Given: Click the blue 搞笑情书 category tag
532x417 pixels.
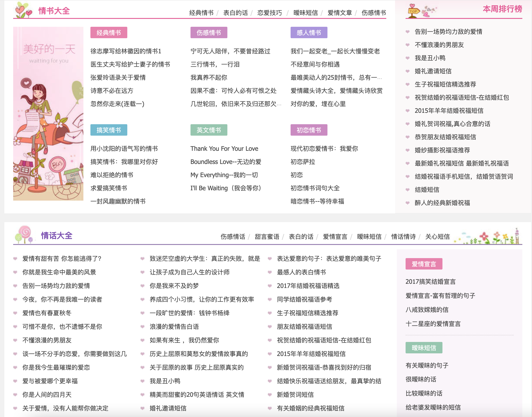Looking at the screenshot, I should pos(109,130).
